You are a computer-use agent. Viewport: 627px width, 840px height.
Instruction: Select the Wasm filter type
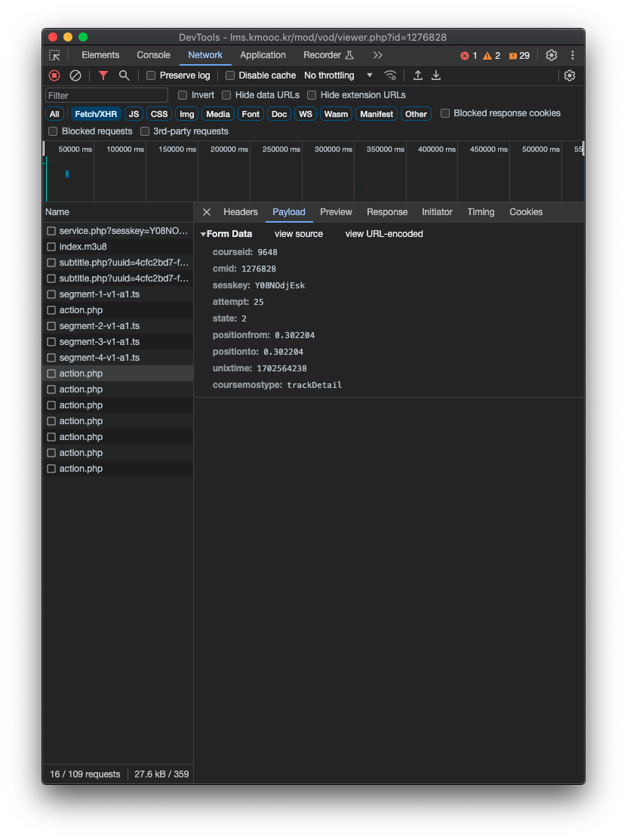pos(336,114)
